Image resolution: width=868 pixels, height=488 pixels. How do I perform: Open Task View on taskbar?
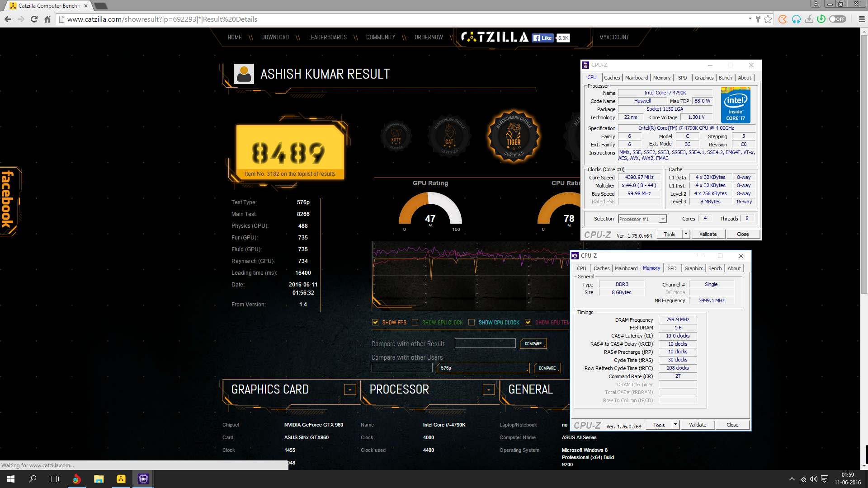pyautogui.click(x=54, y=479)
